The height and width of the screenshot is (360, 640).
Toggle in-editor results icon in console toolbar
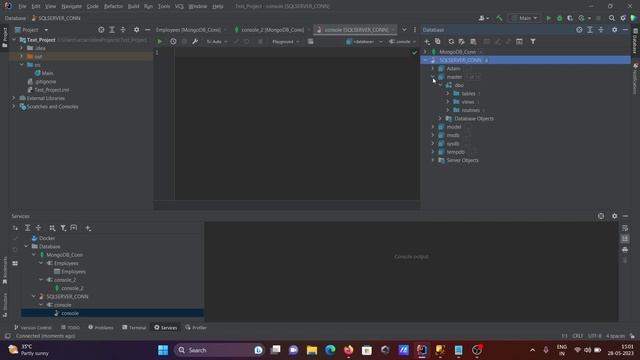tap(311, 42)
